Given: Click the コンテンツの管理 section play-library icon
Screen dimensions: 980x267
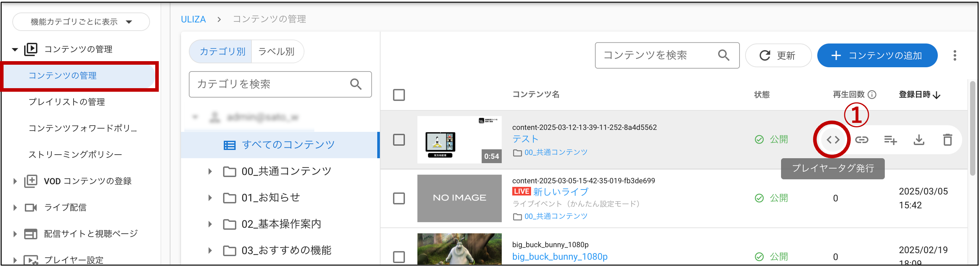Looking at the screenshot, I should coord(31,49).
